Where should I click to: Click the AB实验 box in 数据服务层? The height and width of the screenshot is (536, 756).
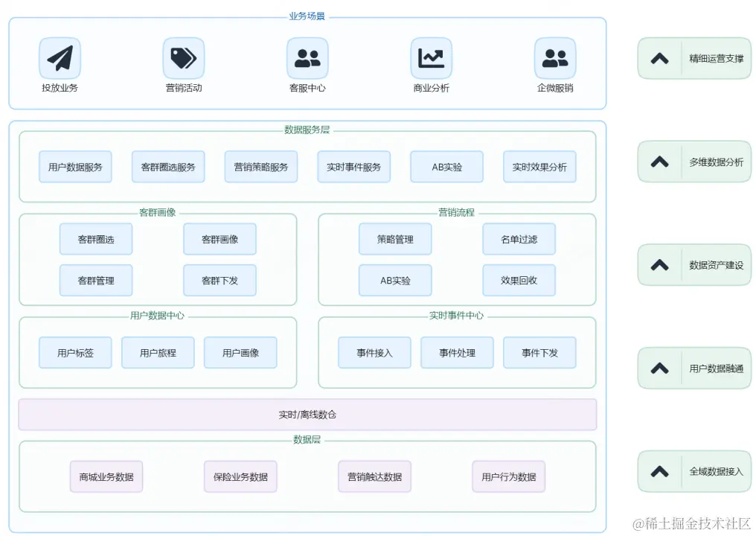tap(446, 167)
